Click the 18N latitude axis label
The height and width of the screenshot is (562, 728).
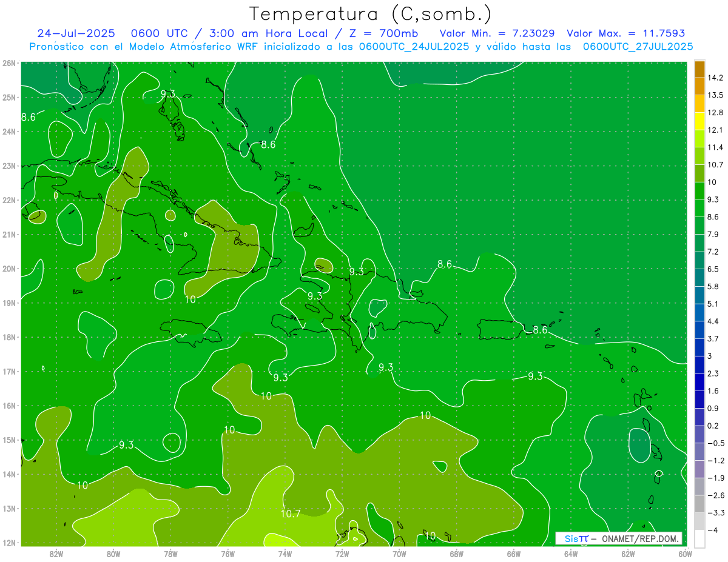click(9, 337)
